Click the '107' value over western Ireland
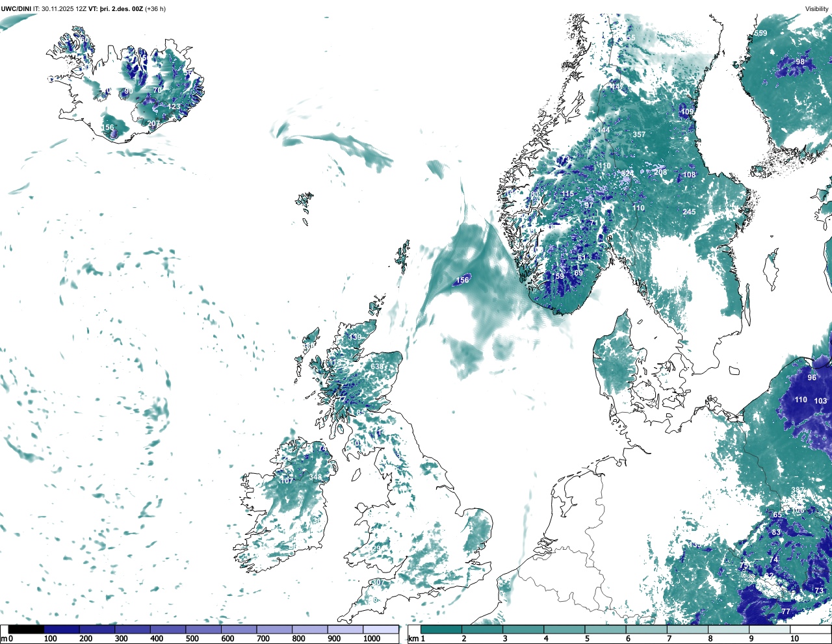 tap(286, 481)
